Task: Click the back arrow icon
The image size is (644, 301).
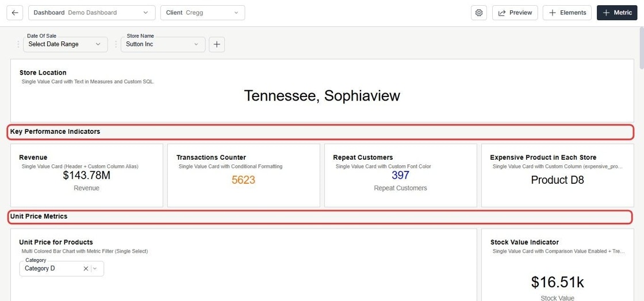Action: (x=15, y=13)
